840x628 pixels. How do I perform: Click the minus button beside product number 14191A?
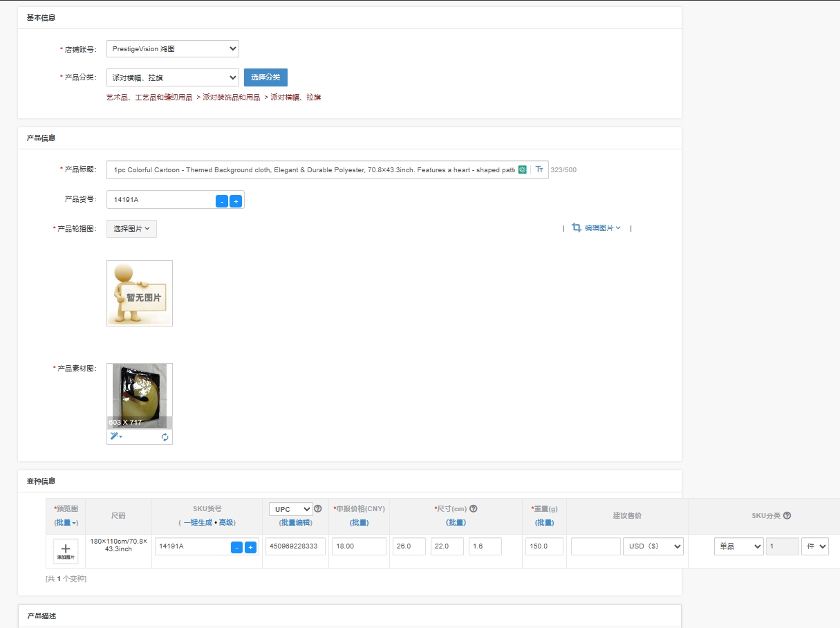coord(222,201)
